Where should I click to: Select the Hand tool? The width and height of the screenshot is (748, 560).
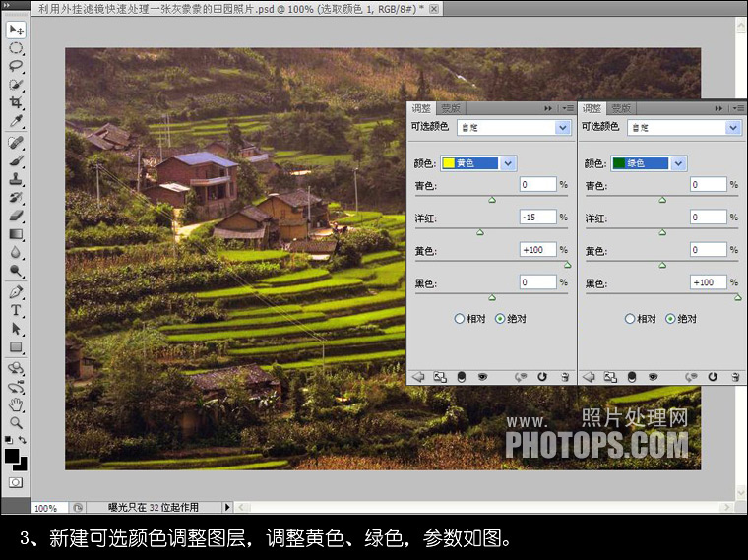click(16, 404)
